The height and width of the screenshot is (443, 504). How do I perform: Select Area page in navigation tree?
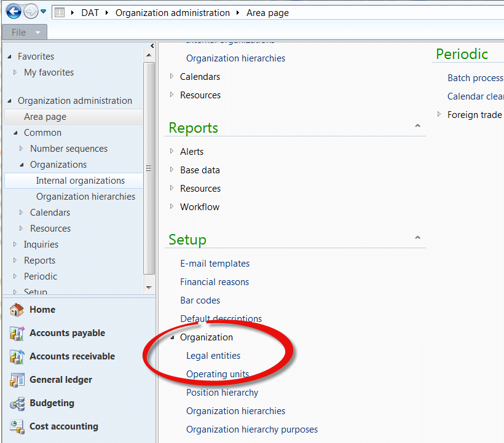coord(45,117)
